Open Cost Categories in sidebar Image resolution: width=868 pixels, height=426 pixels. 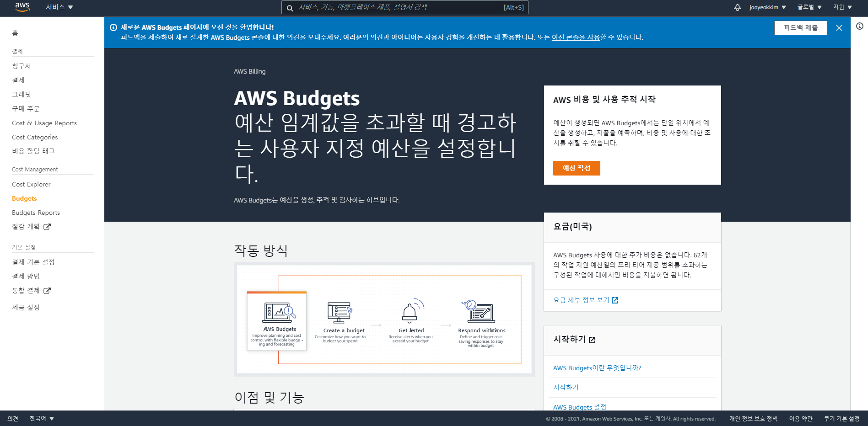pos(35,137)
